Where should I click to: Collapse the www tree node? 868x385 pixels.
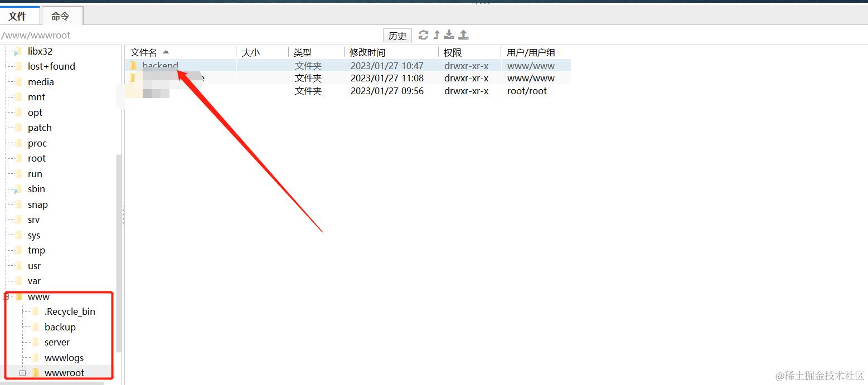click(6, 296)
